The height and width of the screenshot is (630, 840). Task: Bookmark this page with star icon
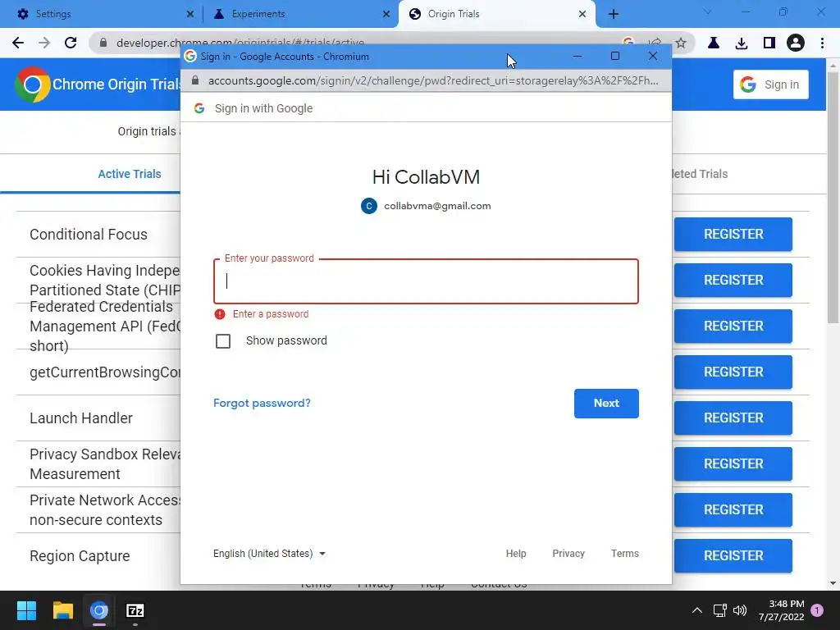(x=680, y=43)
